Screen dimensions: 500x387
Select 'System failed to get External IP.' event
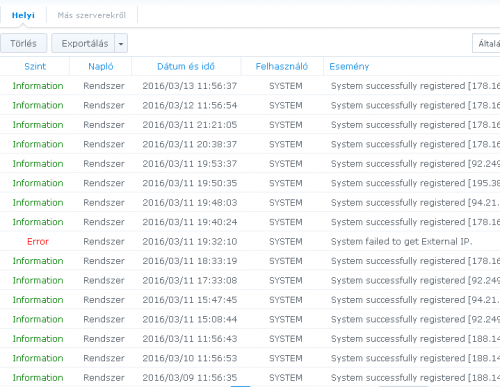click(x=402, y=241)
